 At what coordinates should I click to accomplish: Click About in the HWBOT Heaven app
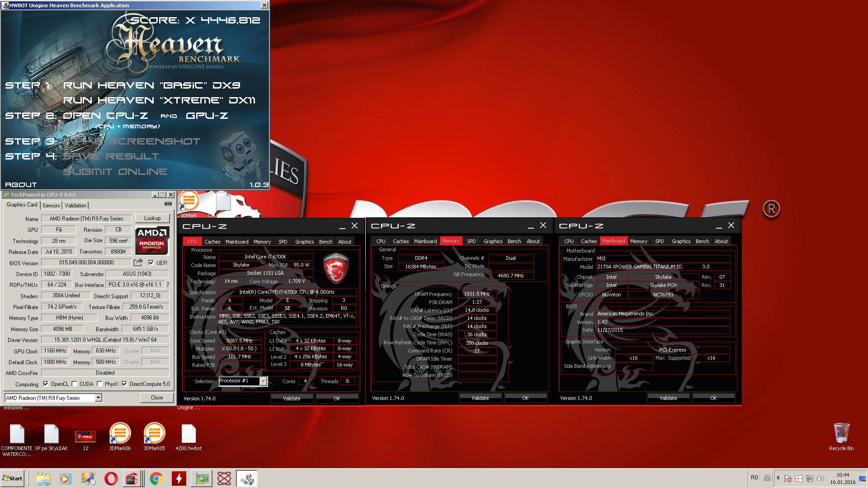pos(21,185)
